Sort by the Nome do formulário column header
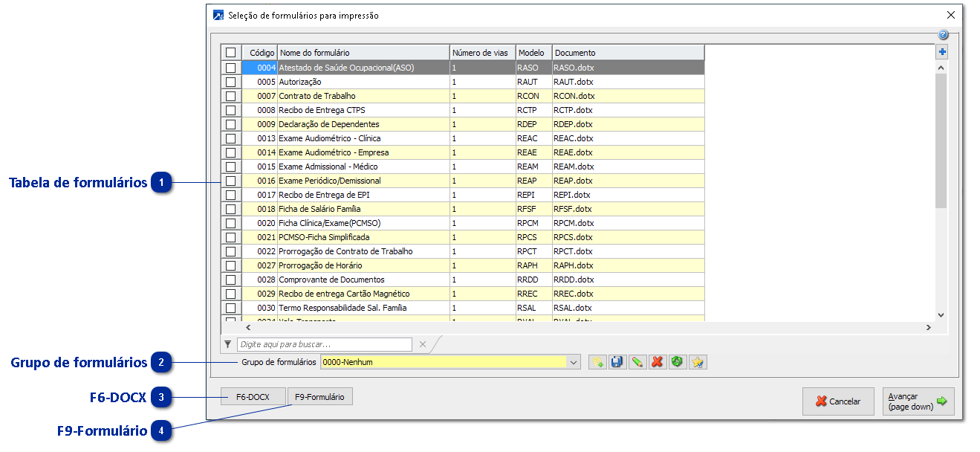This screenshot has height=452, width=980. click(x=363, y=53)
